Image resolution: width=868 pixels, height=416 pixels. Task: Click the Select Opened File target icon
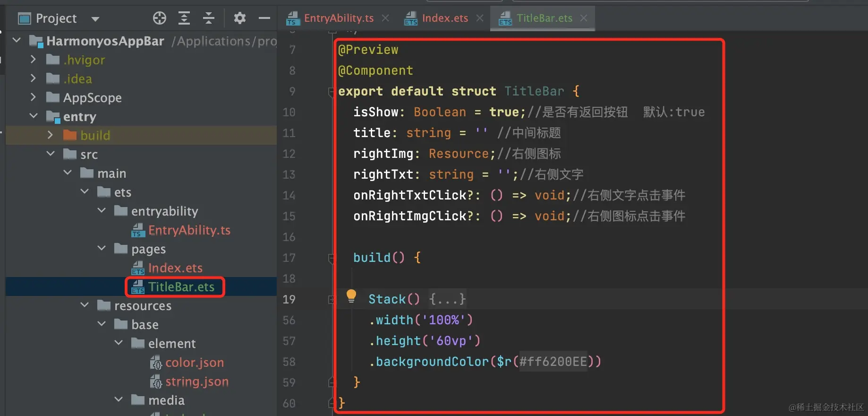click(x=160, y=18)
